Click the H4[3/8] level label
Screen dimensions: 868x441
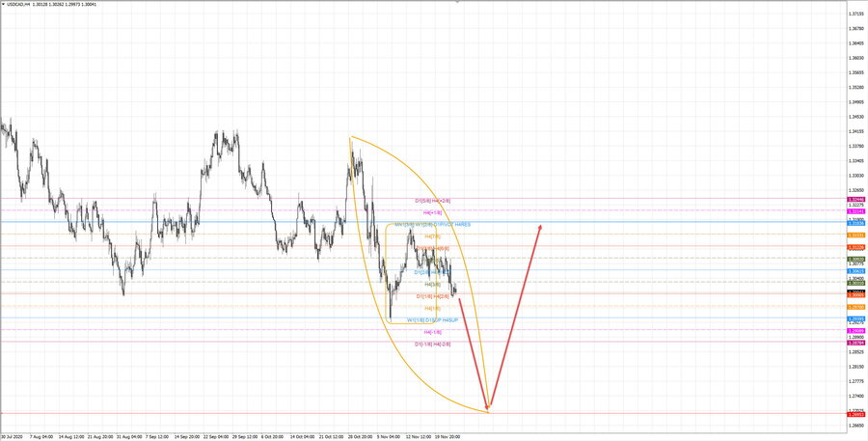coord(432,284)
